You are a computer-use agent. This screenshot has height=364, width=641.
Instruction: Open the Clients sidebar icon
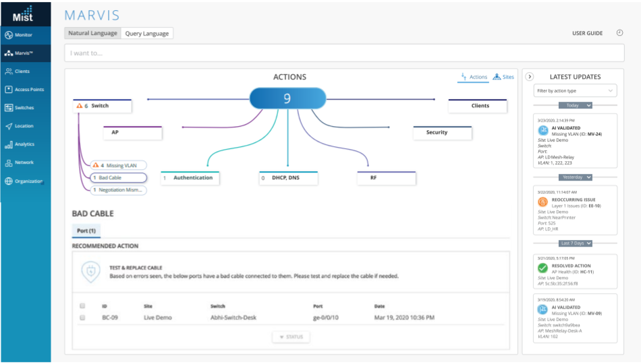pos(9,71)
